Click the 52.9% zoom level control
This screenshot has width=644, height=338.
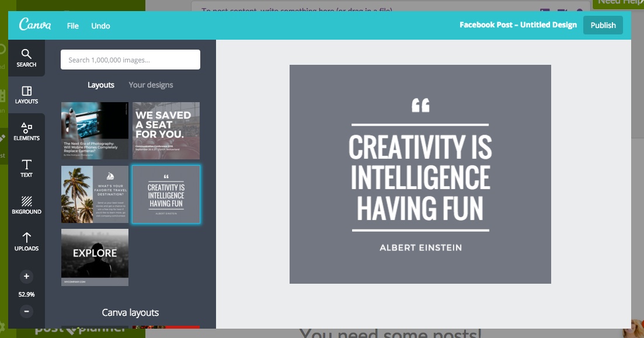26,294
